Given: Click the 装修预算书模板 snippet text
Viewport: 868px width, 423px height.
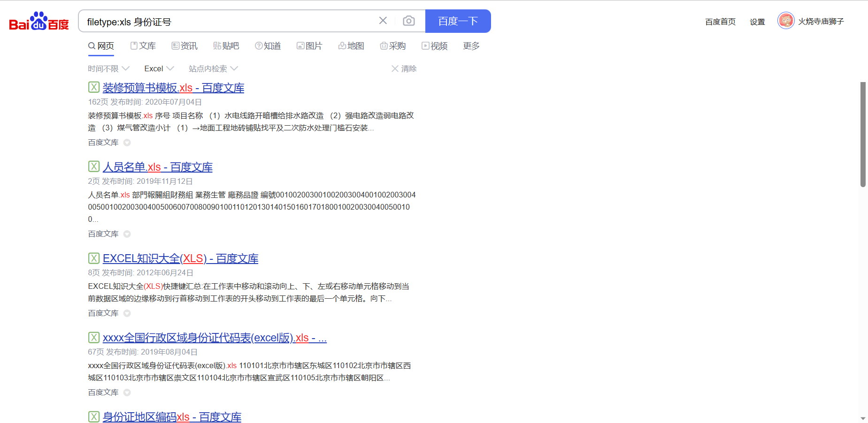Looking at the screenshot, I should (251, 122).
